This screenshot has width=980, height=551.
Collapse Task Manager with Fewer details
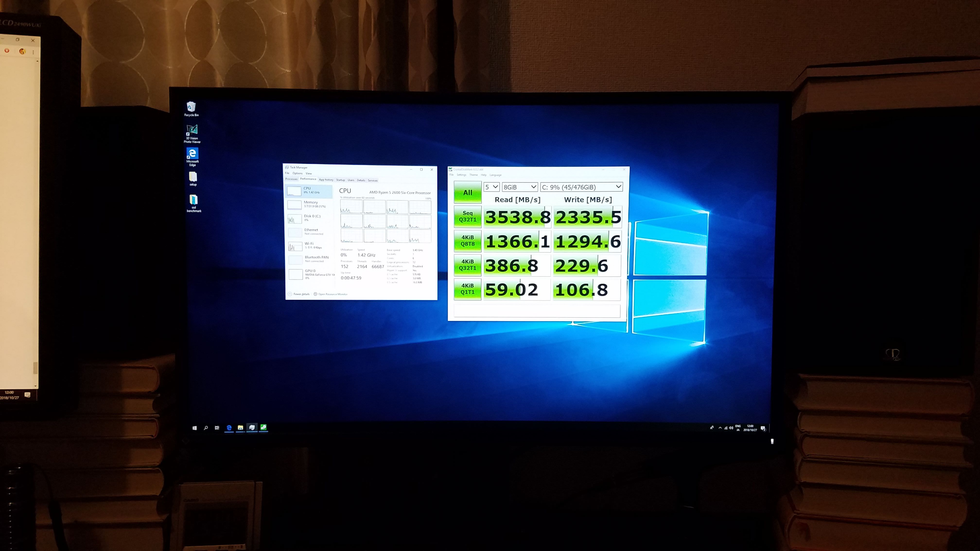coord(301,294)
